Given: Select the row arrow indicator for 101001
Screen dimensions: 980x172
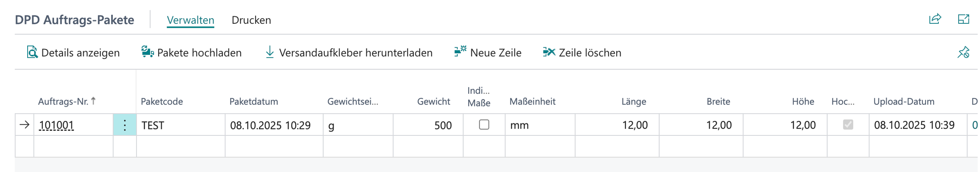Looking at the screenshot, I should (x=25, y=125).
